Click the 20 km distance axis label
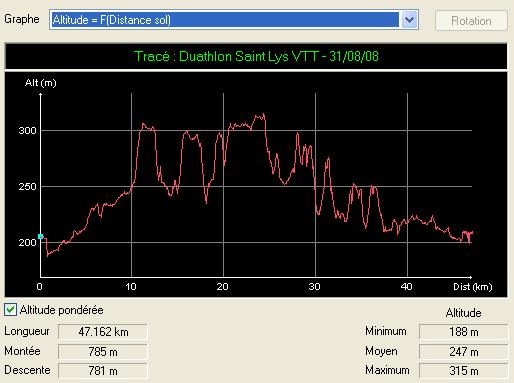The height and width of the screenshot is (383, 514). pyautogui.click(x=222, y=287)
